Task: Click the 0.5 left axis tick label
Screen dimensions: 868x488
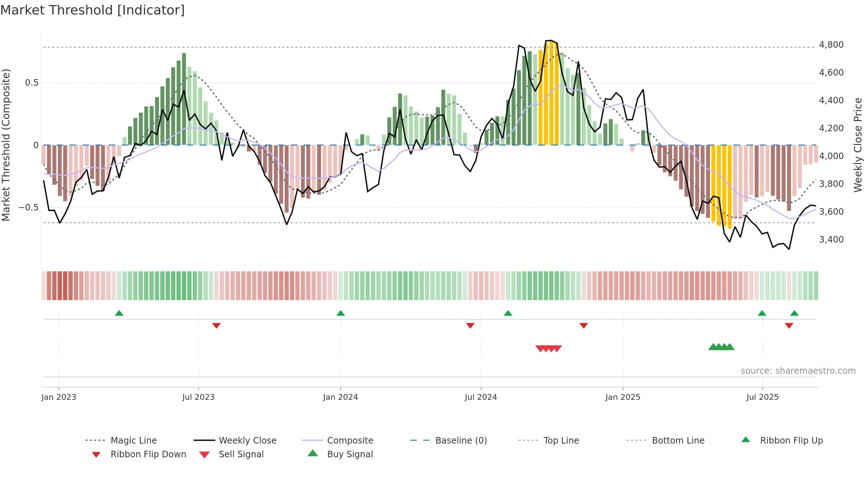Action: click(x=31, y=83)
